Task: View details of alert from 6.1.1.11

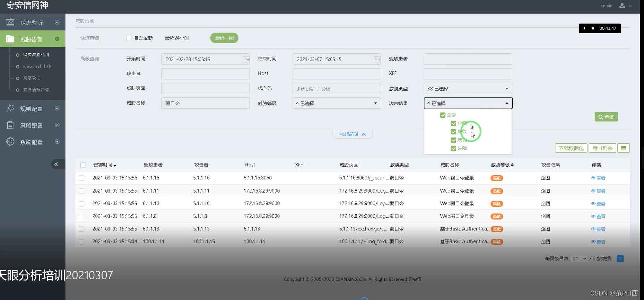Action: (x=598, y=191)
